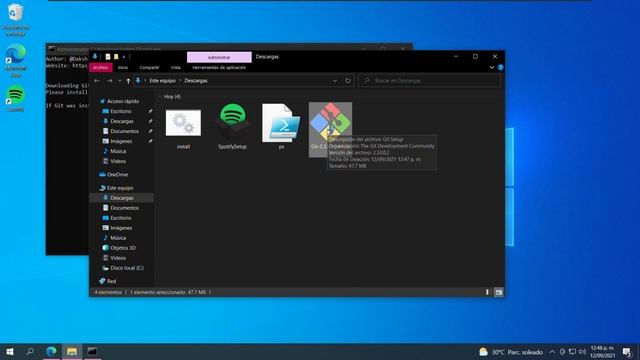Image resolution: width=640 pixels, height=360 pixels.
Task: Open the volume tray icon
Action: (582, 352)
